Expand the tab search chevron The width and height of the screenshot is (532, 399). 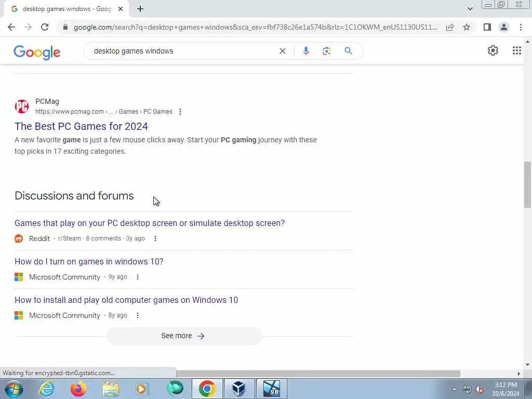[x=470, y=9]
